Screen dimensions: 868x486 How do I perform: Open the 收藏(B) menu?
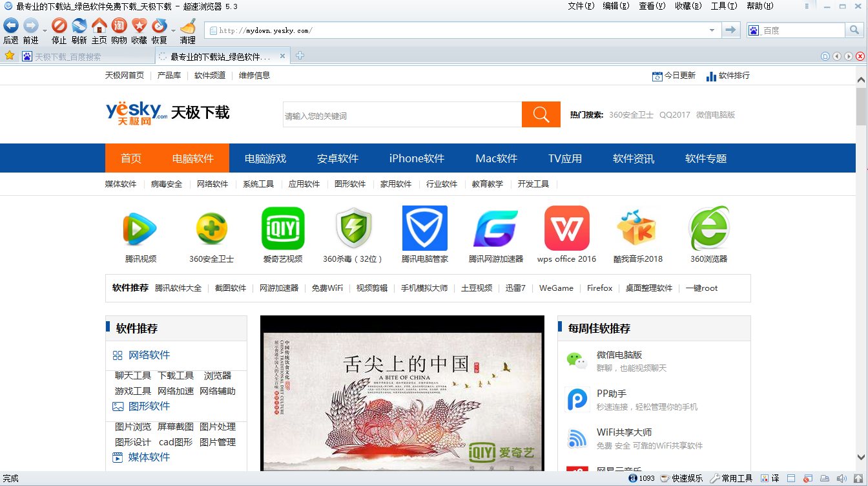(x=688, y=6)
